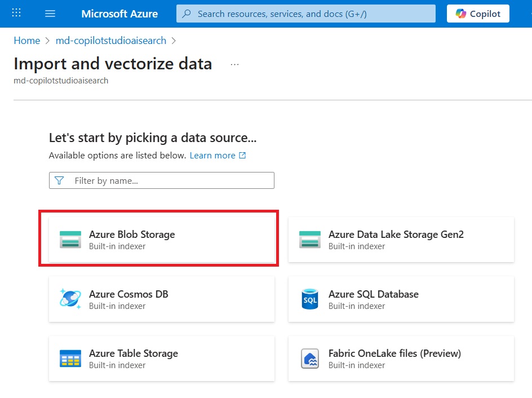Select the Azure SQL Database data source

tap(401, 299)
